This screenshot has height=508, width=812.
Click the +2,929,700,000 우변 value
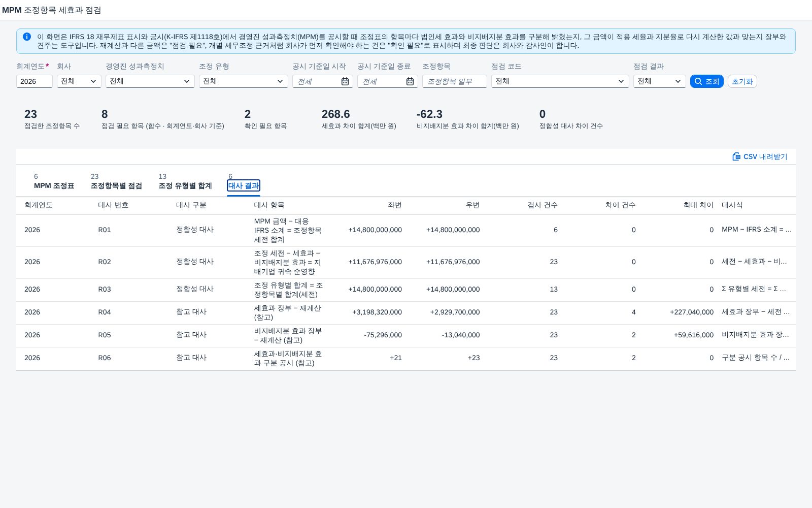point(455,312)
